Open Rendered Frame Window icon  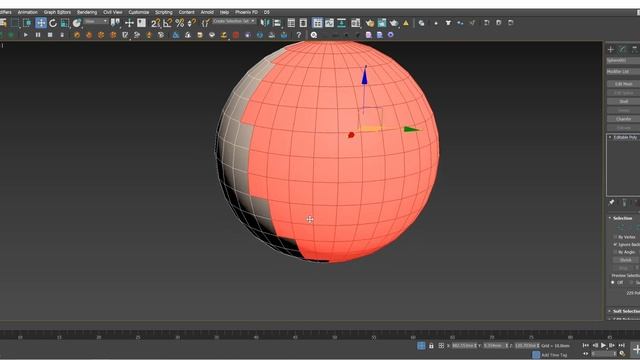click(382, 23)
